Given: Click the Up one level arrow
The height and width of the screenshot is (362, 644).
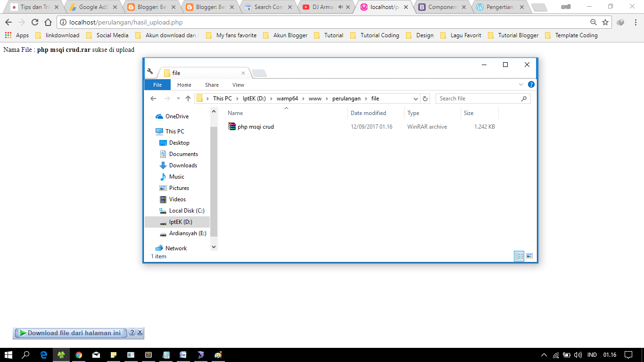Looking at the screenshot, I should [188, 98].
